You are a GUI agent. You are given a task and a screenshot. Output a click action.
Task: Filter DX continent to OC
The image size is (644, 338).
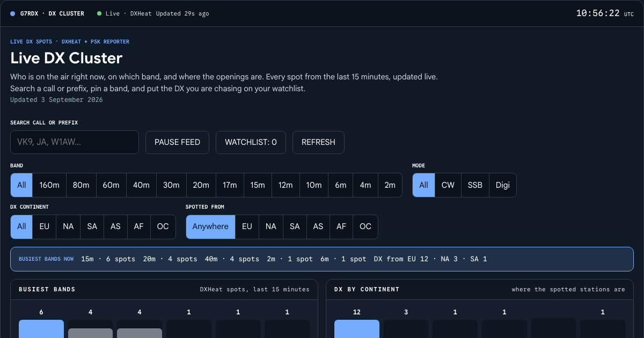coord(163,226)
